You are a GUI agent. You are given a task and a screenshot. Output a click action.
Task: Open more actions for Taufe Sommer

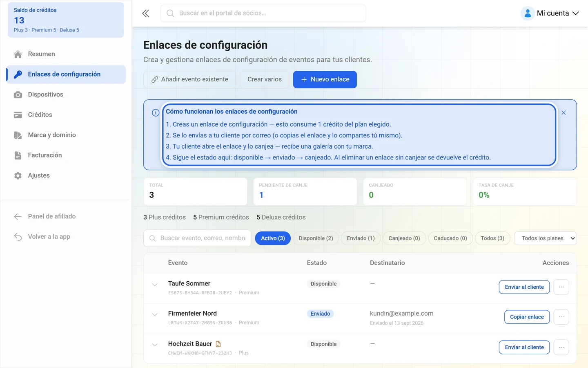click(561, 287)
